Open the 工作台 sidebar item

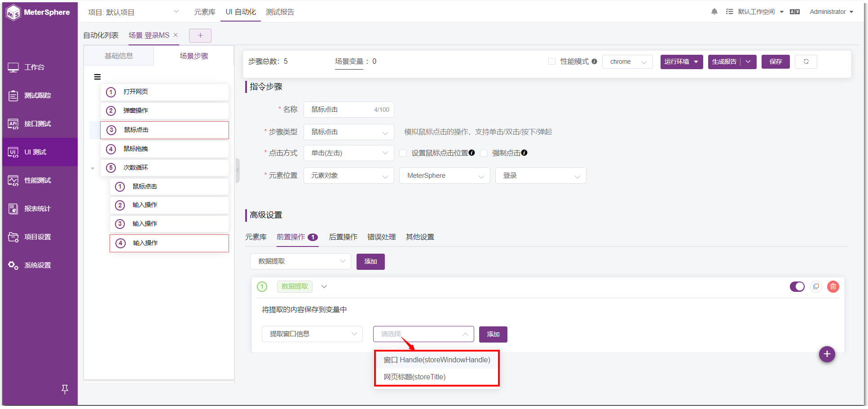point(40,67)
